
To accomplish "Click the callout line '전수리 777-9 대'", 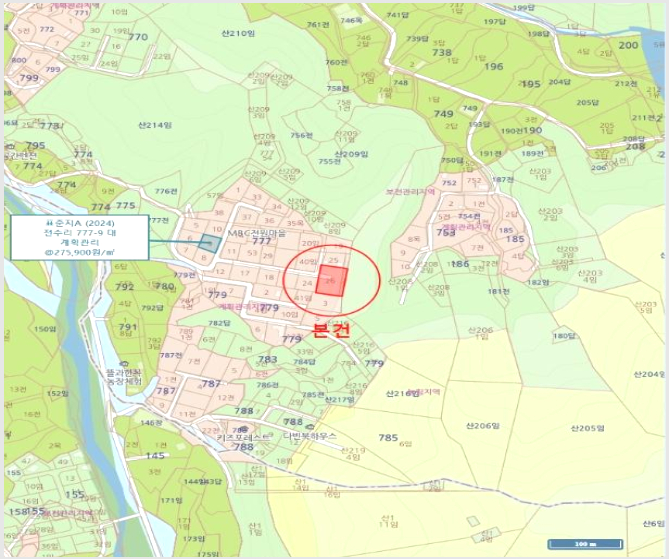I will (80, 233).
